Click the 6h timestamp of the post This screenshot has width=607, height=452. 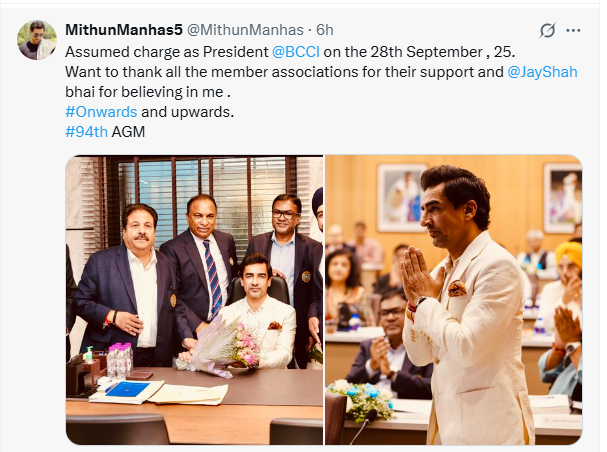[x=324, y=30]
